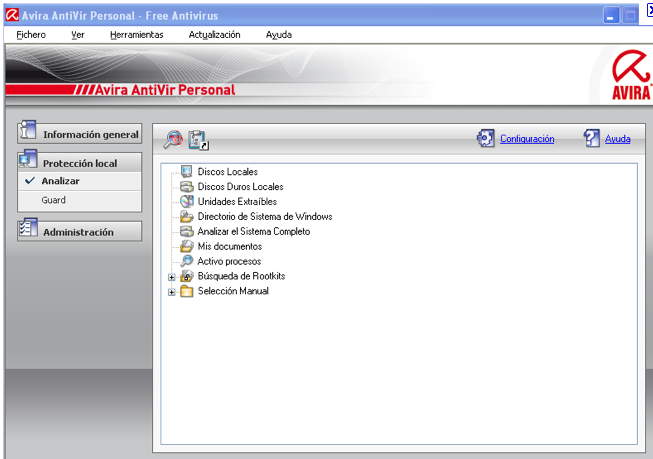Click the Analizar el Sistema Completo drive icon

click(x=187, y=231)
